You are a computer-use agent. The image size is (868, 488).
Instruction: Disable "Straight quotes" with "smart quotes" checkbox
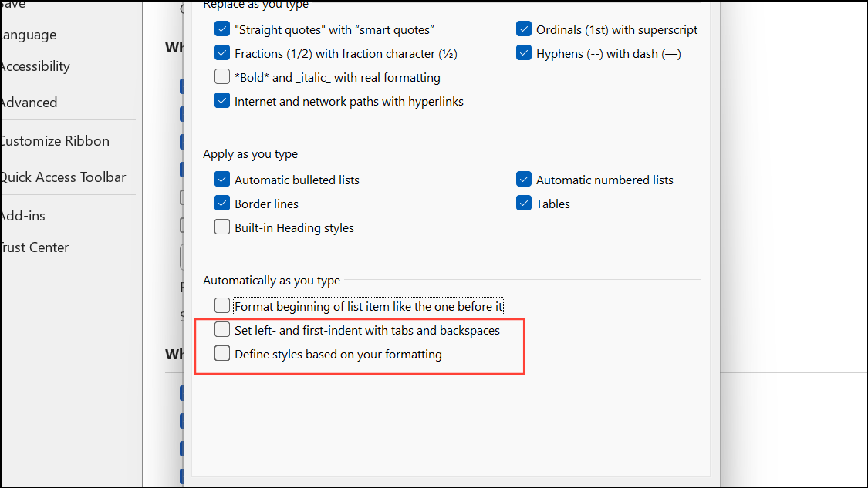coord(222,29)
